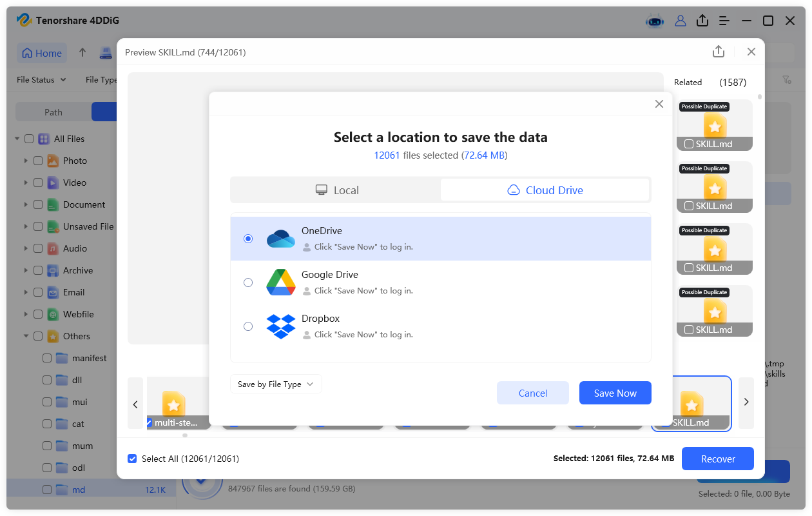Screen dimensions: 812x516
Task: Click the Save Now button
Action: tap(615, 393)
